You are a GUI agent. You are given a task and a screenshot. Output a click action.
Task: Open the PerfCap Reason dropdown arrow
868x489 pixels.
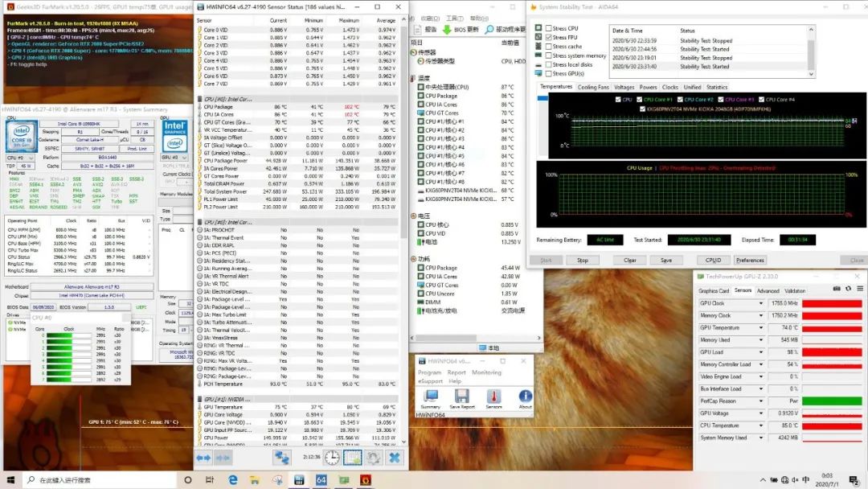click(761, 401)
